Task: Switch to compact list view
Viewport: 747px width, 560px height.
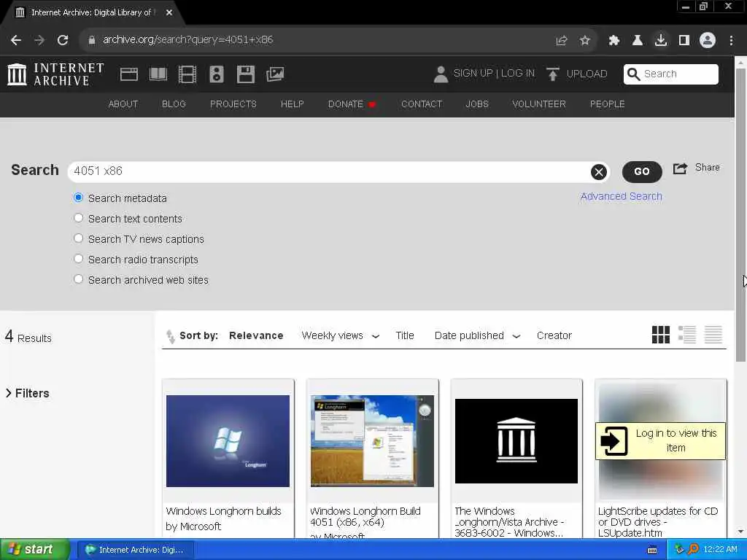Action: pyautogui.click(x=713, y=335)
